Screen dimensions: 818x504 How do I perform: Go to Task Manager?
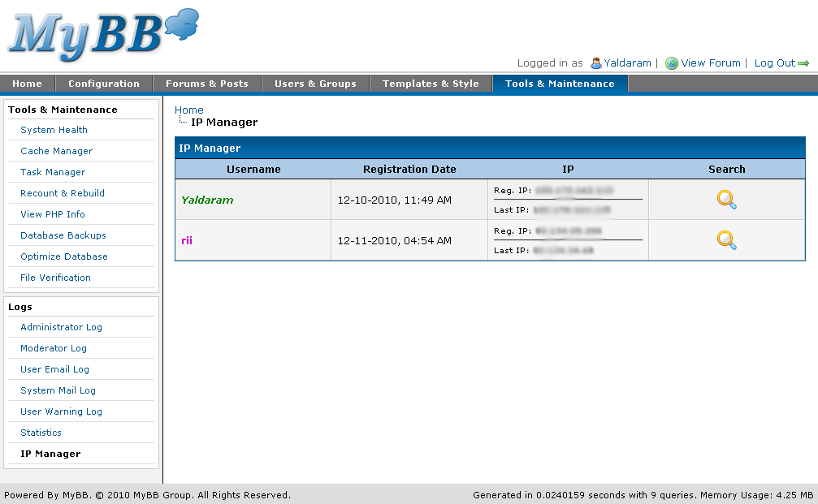point(53,172)
